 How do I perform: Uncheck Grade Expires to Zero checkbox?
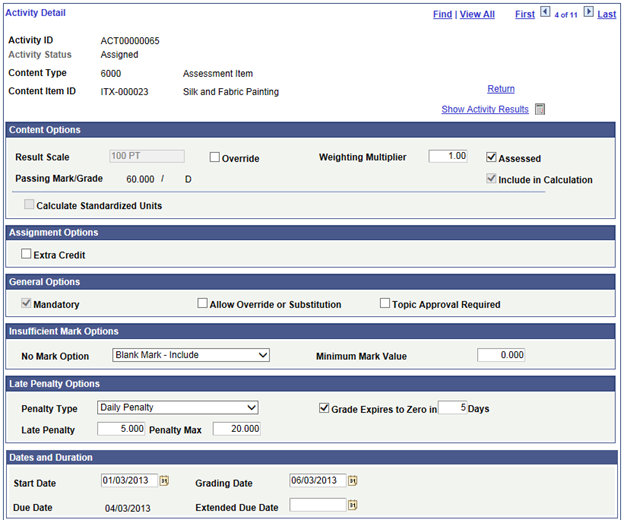[x=324, y=408]
